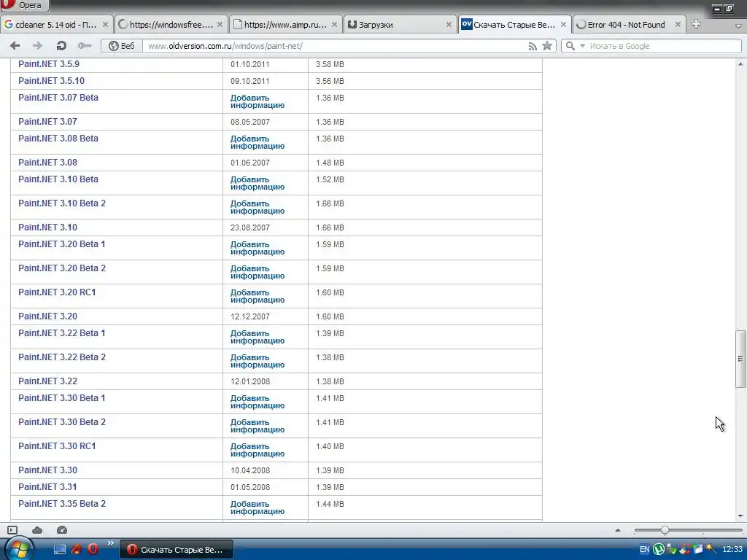Close the ccleaner tab
The image size is (747, 560).
pyautogui.click(x=105, y=25)
